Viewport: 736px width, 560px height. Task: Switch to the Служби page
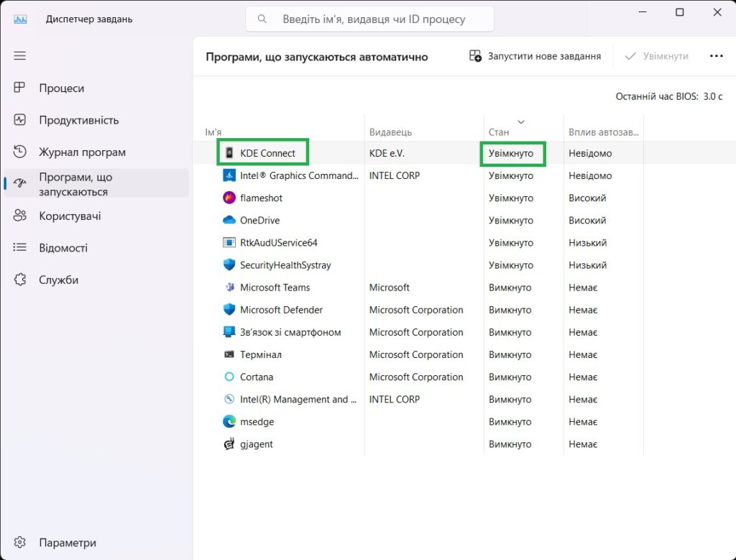point(96,280)
